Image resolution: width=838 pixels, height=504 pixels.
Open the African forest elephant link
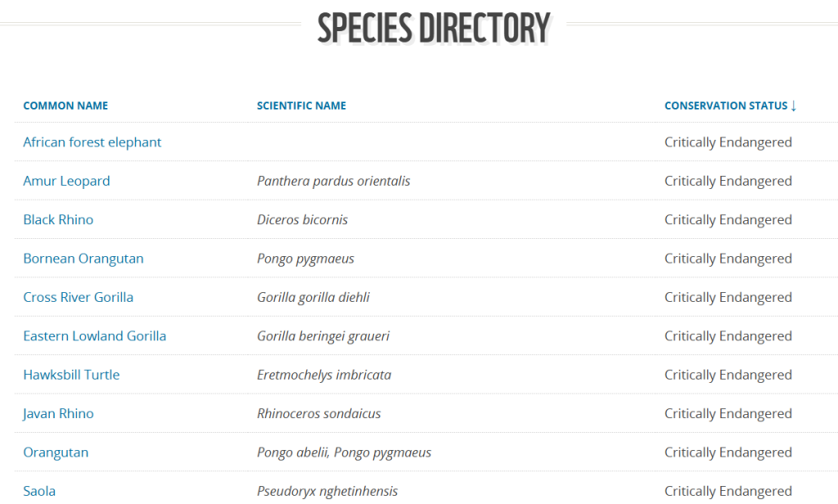coord(92,142)
